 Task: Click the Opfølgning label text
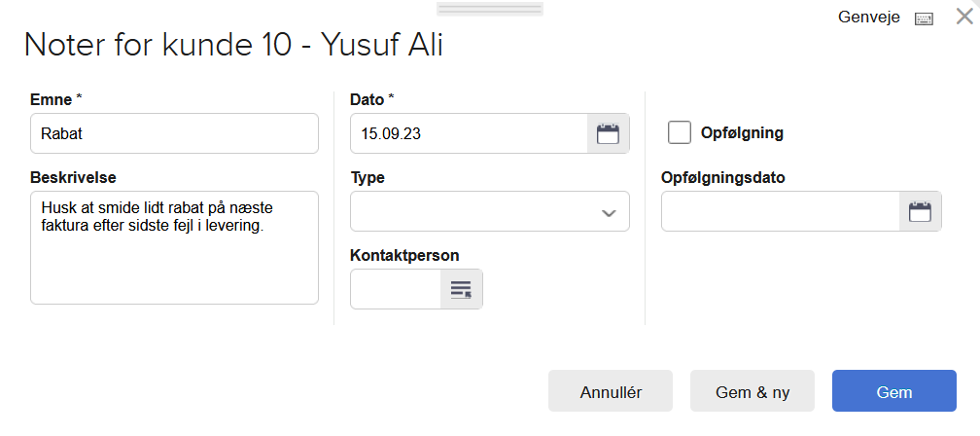click(x=742, y=133)
